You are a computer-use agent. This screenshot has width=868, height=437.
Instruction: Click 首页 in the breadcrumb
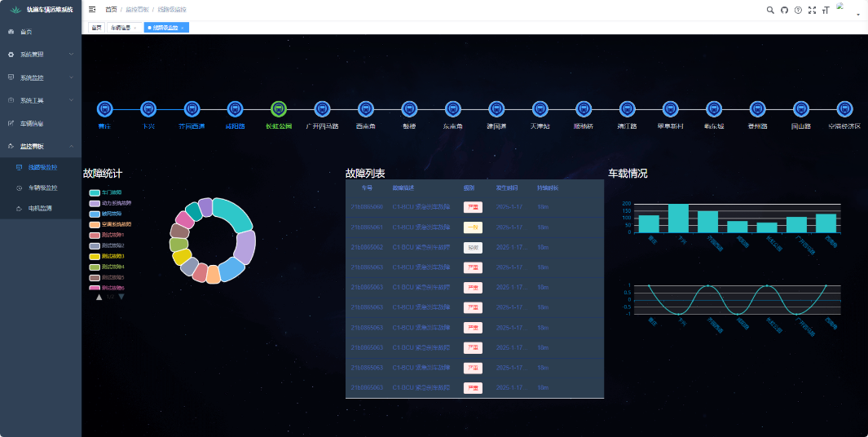(111, 10)
